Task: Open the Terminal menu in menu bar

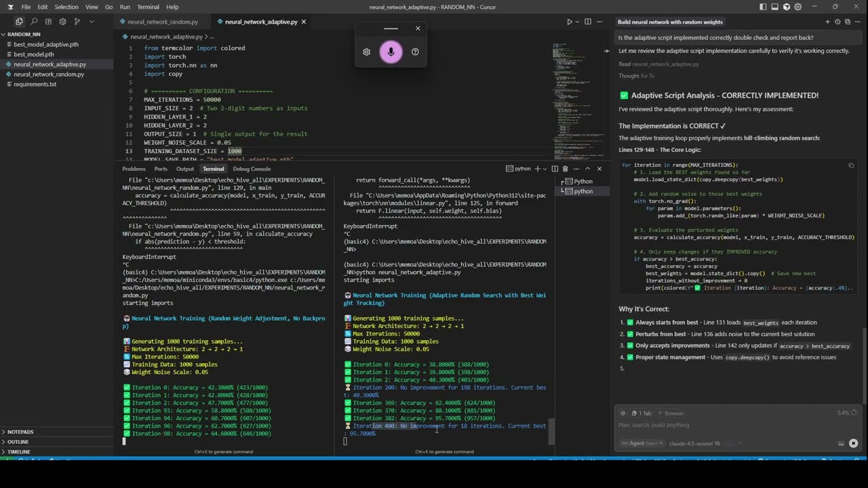Action: 148,7
